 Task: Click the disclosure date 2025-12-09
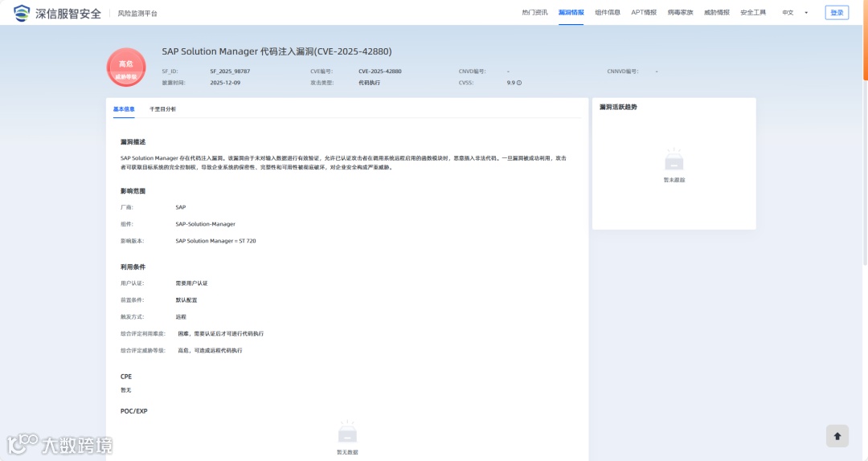[x=225, y=83]
